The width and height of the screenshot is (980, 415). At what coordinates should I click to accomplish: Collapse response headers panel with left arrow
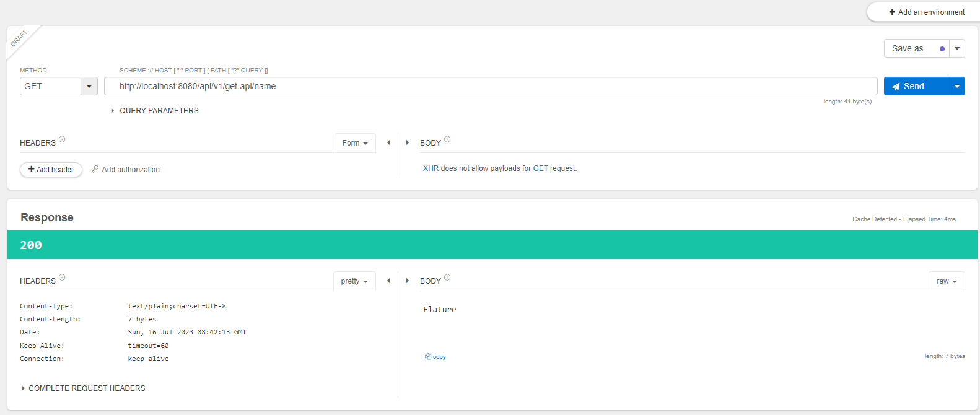coord(388,281)
